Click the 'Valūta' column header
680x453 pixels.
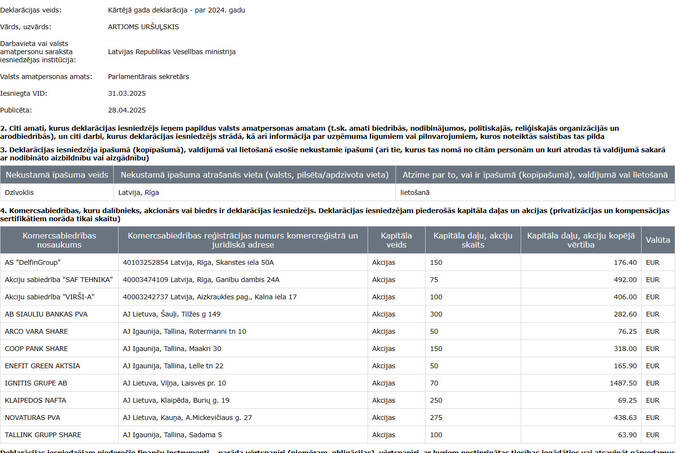click(657, 240)
